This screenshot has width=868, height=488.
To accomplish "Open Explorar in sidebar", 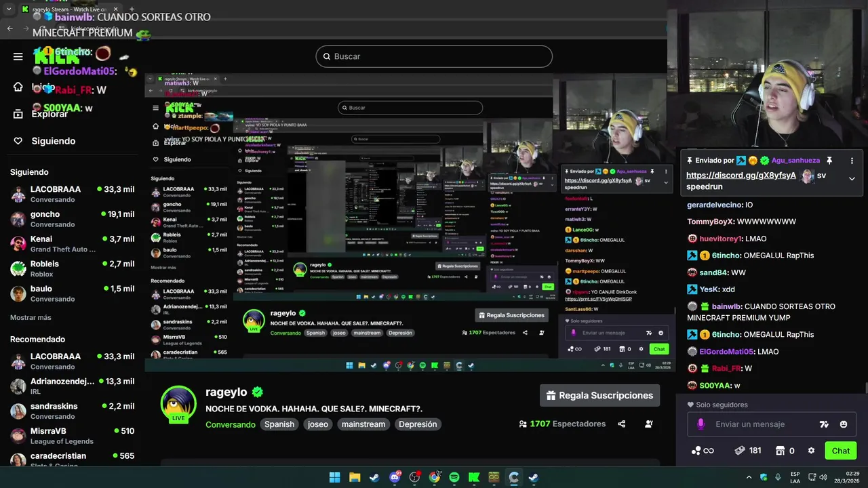I will tap(50, 114).
